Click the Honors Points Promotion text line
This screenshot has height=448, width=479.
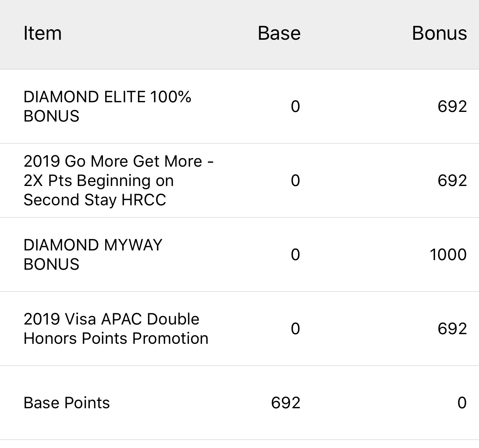[116, 338]
